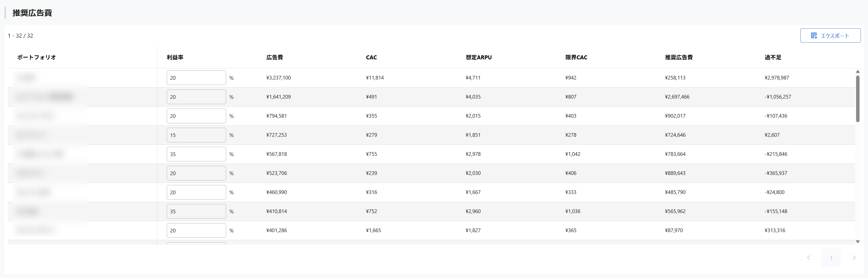This screenshot has height=278, width=868.
Task: Sort by 想定ARPU column header
Action: [x=479, y=57]
